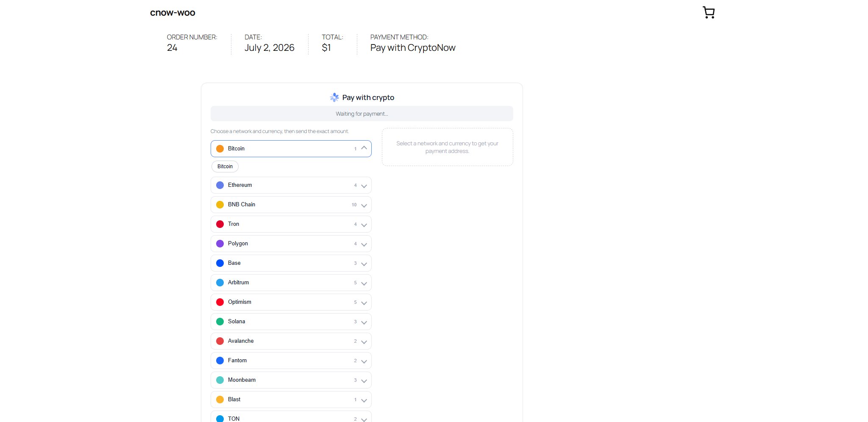Click the red Tron network icon
Viewport: 868px width, 422px height.
pos(220,224)
